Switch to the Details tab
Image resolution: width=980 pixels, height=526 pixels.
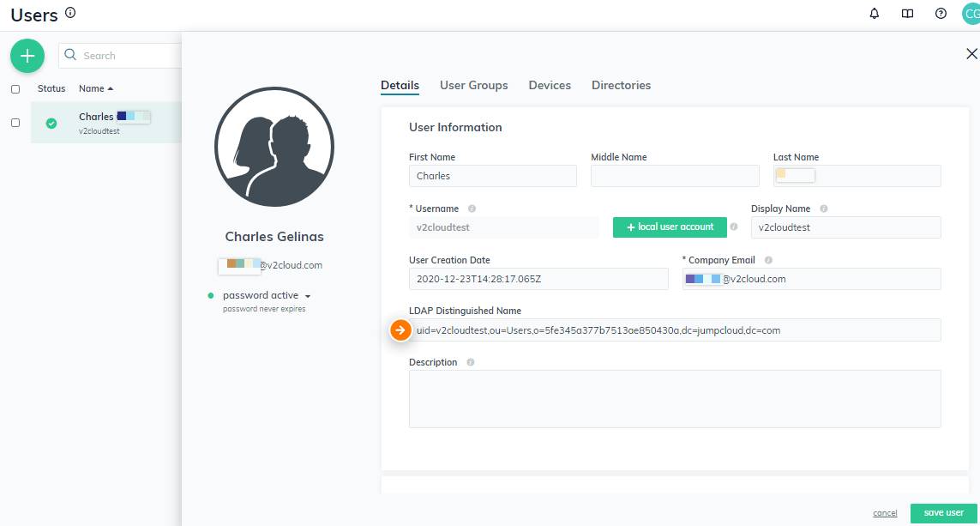pos(400,86)
